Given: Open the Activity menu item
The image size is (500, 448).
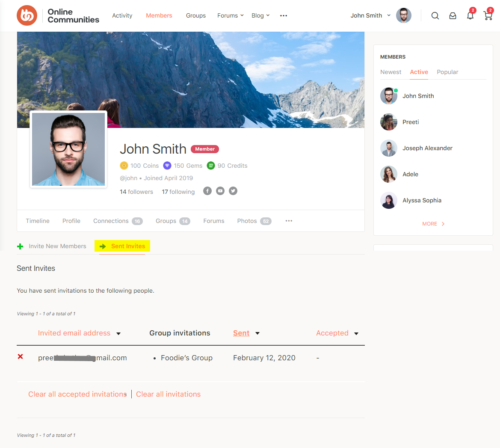Looking at the screenshot, I should click(x=122, y=15).
